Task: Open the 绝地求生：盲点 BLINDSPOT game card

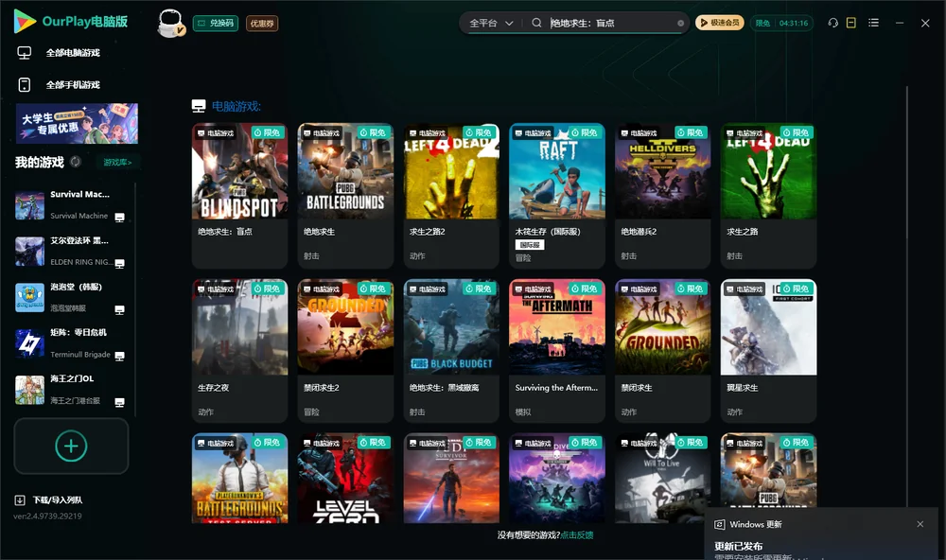Action: tap(239, 196)
